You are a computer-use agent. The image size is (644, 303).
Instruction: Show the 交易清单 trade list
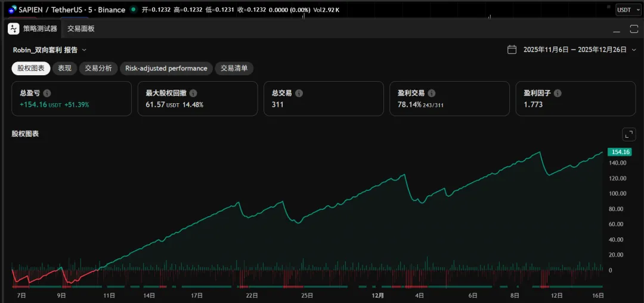click(234, 69)
